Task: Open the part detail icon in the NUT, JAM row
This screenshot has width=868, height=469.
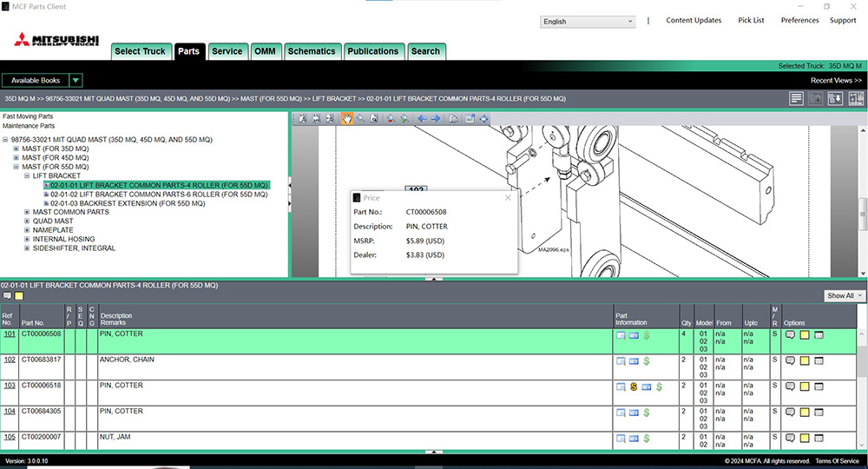Action: [x=621, y=439]
